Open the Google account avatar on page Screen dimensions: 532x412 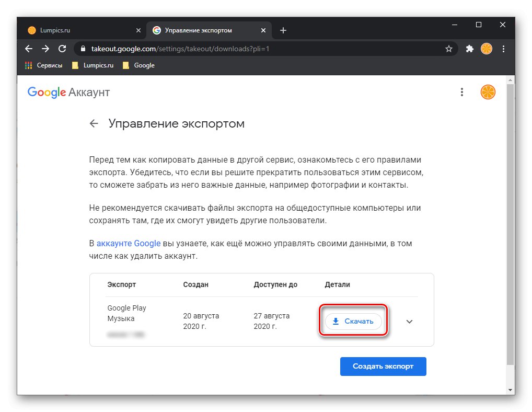[x=488, y=92]
